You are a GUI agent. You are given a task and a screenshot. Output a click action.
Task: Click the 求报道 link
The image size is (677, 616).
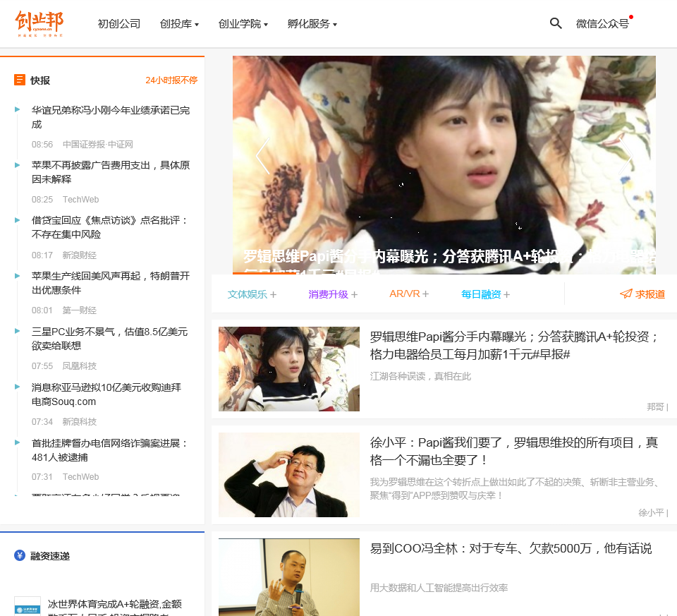(649, 294)
